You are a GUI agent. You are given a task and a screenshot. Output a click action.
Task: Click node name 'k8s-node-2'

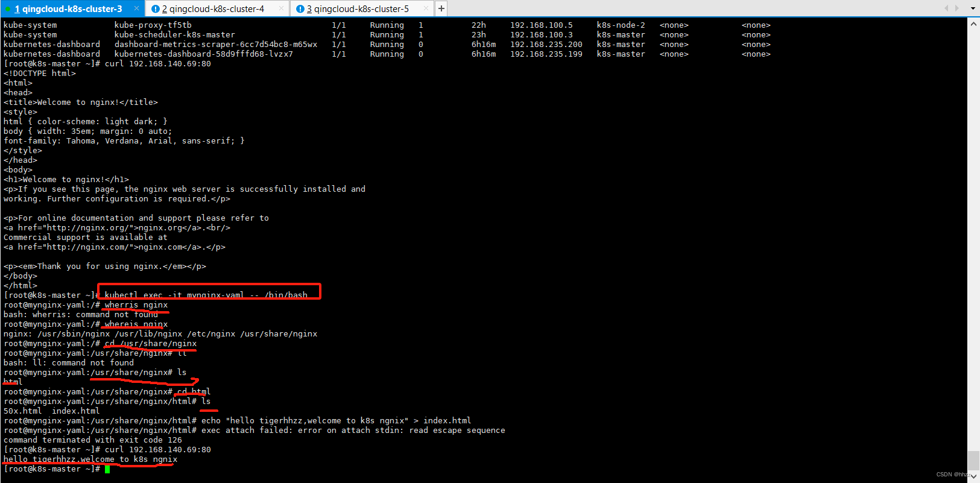621,25
